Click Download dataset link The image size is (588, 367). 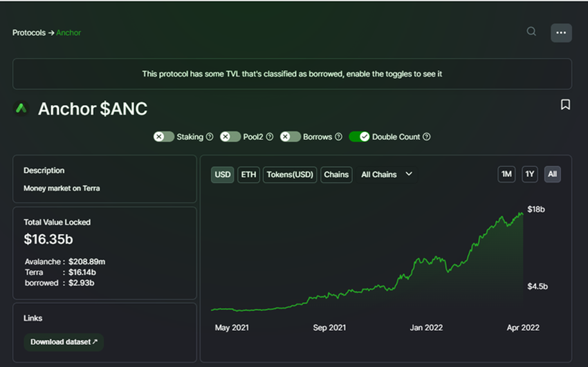[x=64, y=342]
